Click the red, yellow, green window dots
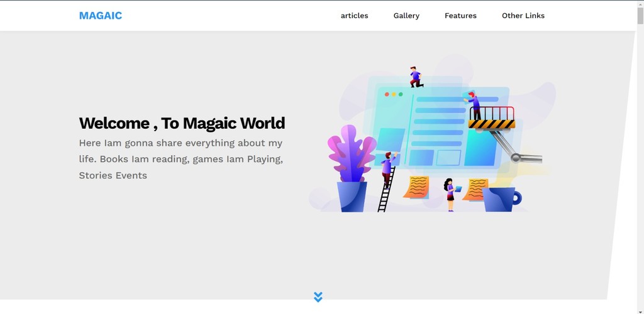 (394, 94)
